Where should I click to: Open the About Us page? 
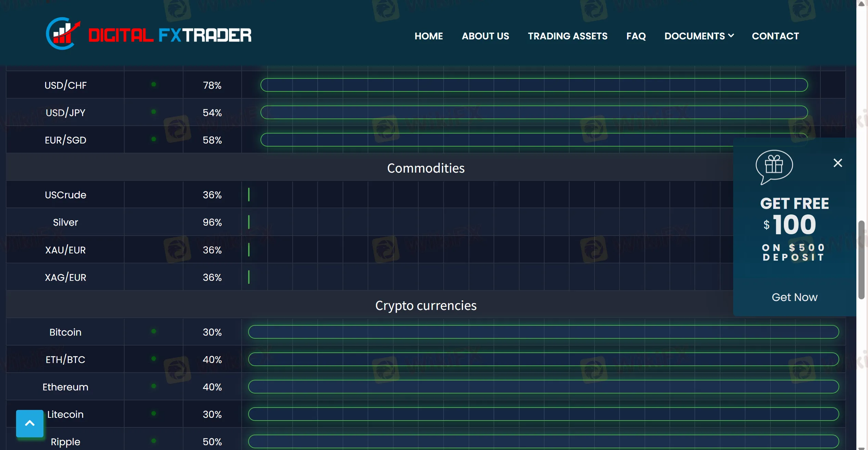(x=485, y=36)
